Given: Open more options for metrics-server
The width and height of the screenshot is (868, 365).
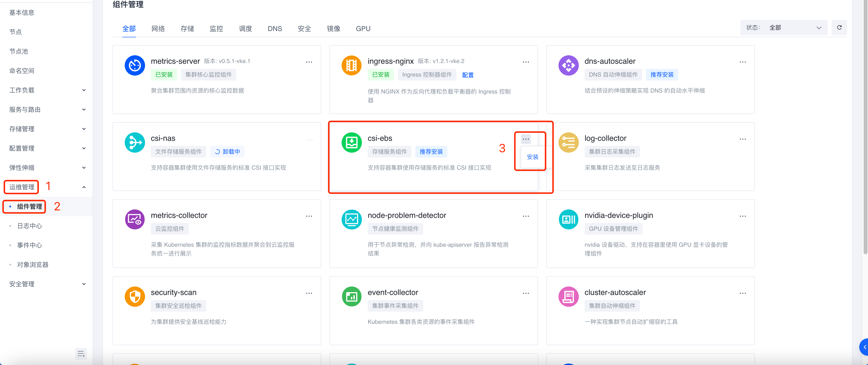Looking at the screenshot, I should (x=309, y=62).
